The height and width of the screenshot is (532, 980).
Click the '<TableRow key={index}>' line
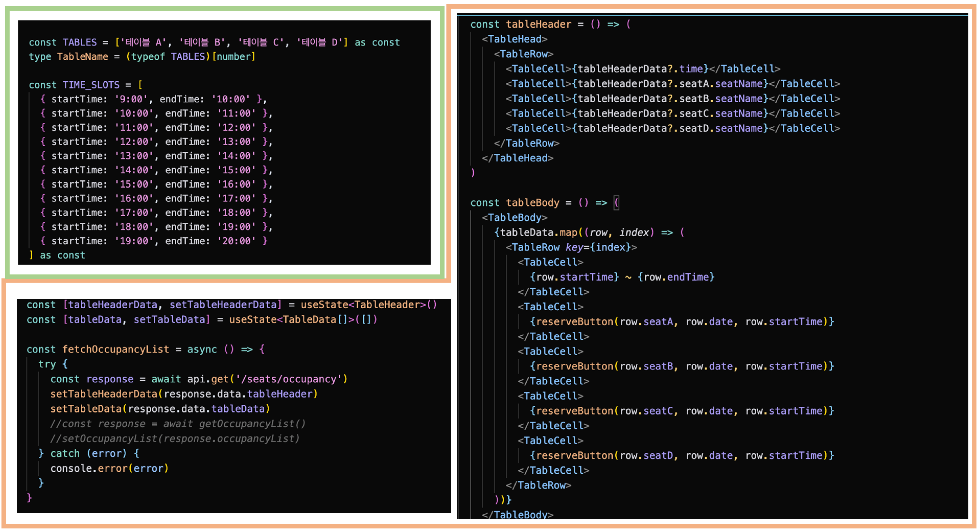(x=571, y=247)
